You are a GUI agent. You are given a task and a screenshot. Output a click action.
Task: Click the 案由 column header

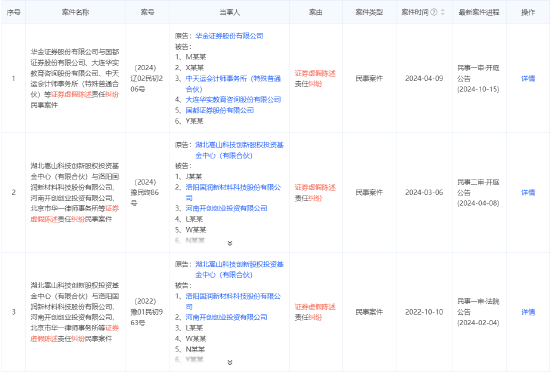click(316, 12)
